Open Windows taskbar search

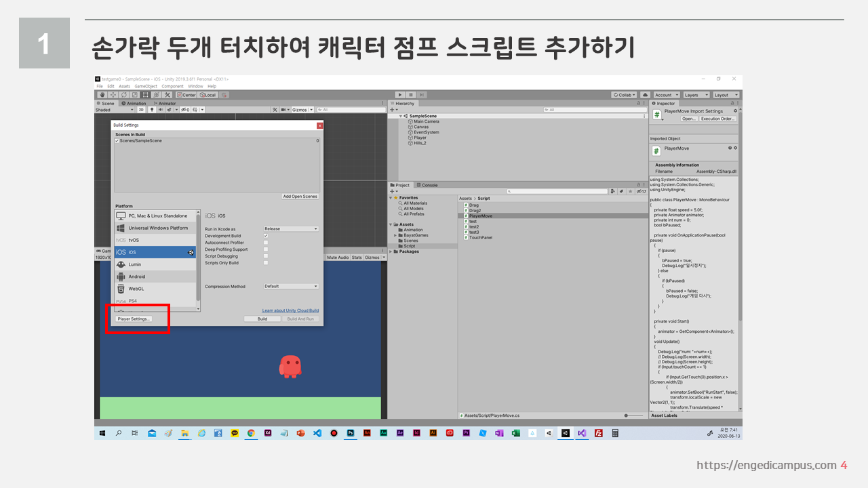pos(119,433)
